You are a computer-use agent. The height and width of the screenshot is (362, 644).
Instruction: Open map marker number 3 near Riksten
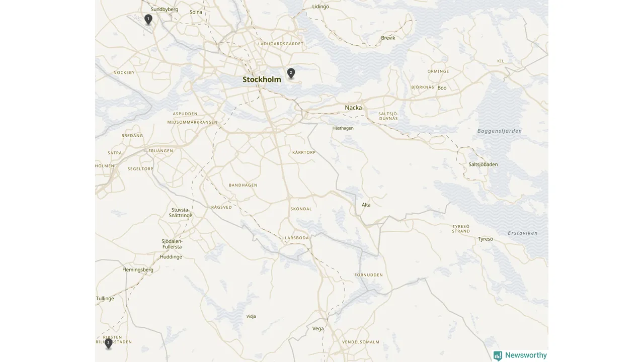[108, 343]
